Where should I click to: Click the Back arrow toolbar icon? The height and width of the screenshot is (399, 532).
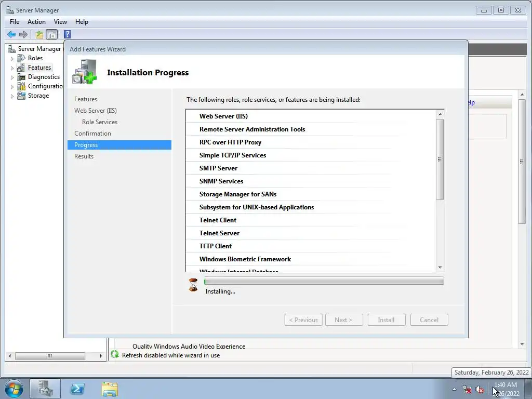(11, 34)
